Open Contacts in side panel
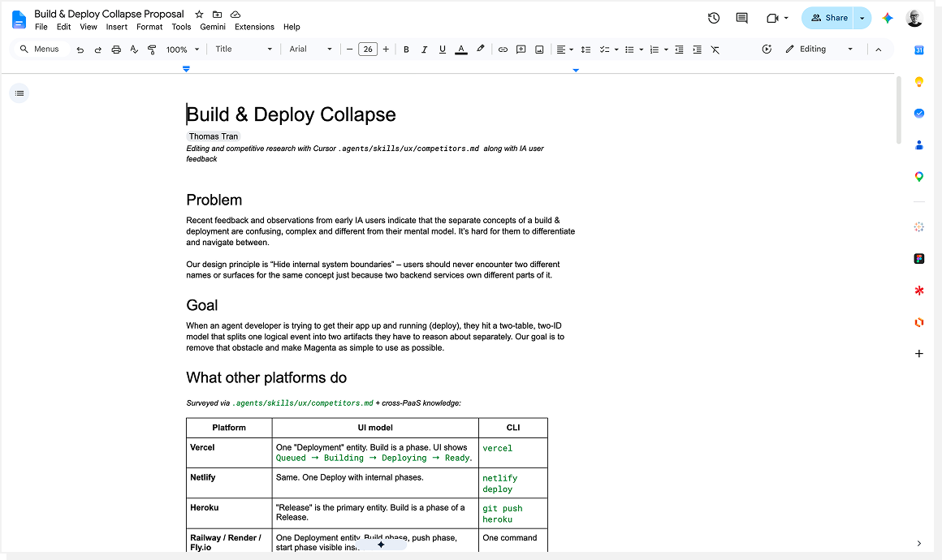Screen dimensions: 942x560 click(918, 144)
